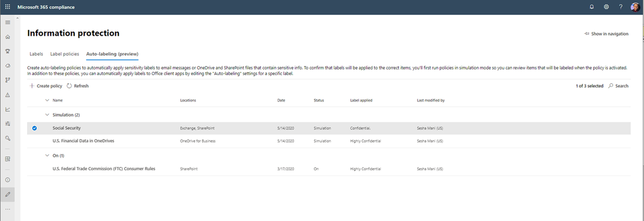Open the user profile avatar
Screen dimensions: 644x221
(x=635, y=7)
